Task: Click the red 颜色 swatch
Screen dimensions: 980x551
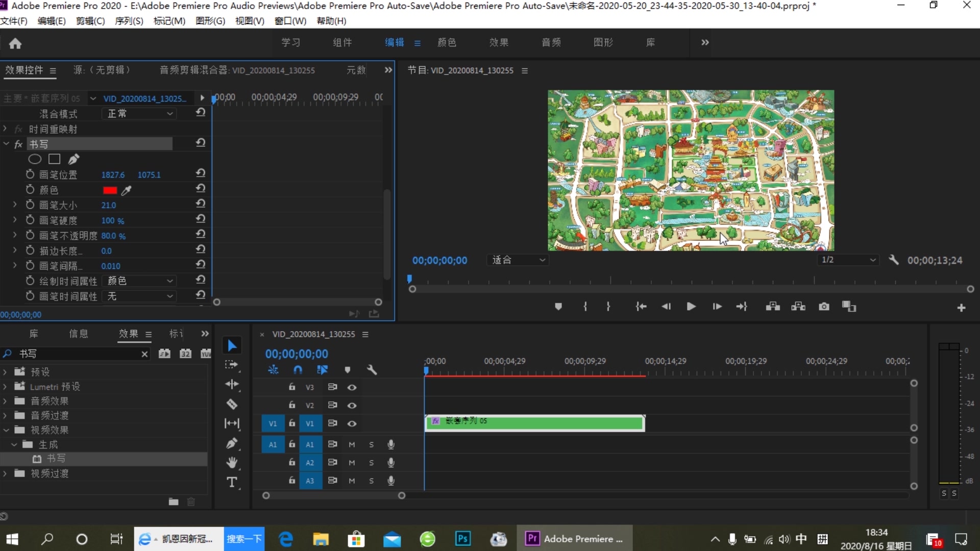Action: coord(110,190)
